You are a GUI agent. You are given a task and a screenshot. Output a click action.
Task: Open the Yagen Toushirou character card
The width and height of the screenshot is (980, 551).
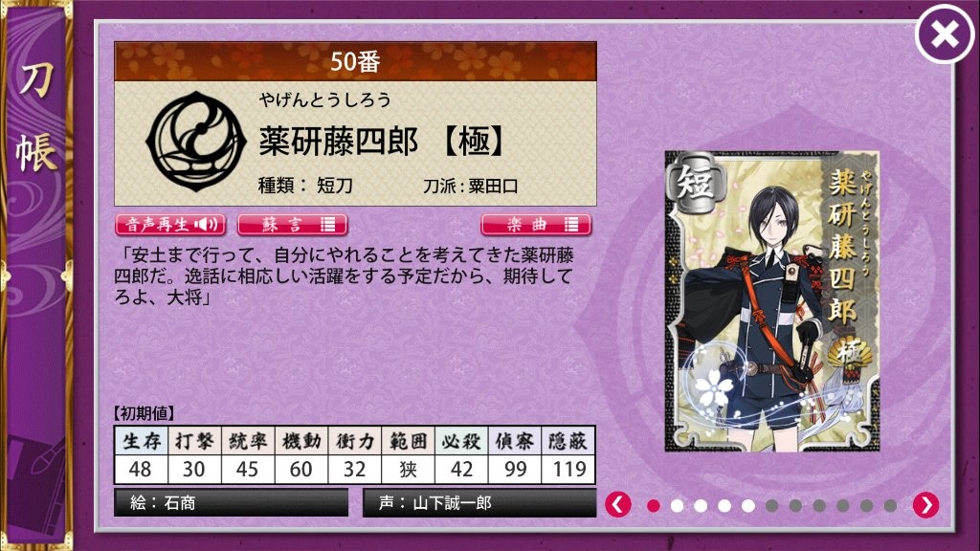(x=772, y=301)
